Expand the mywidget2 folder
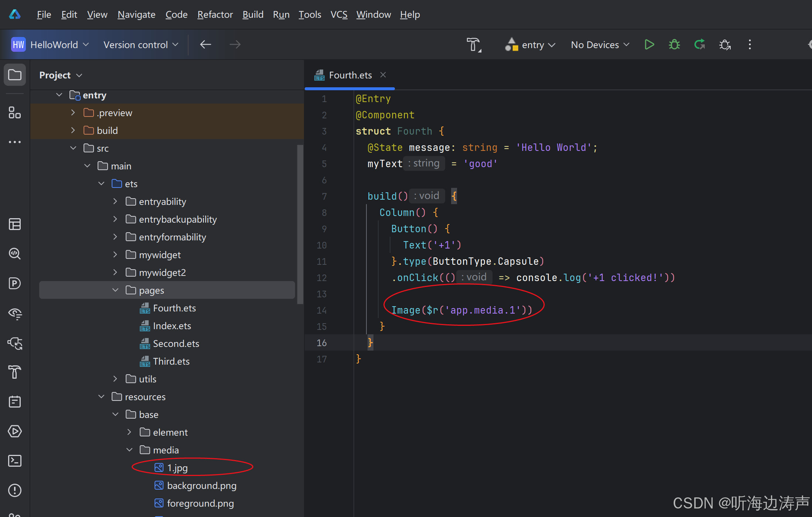812x517 pixels. pyautogui.click(x=115, y=272)
